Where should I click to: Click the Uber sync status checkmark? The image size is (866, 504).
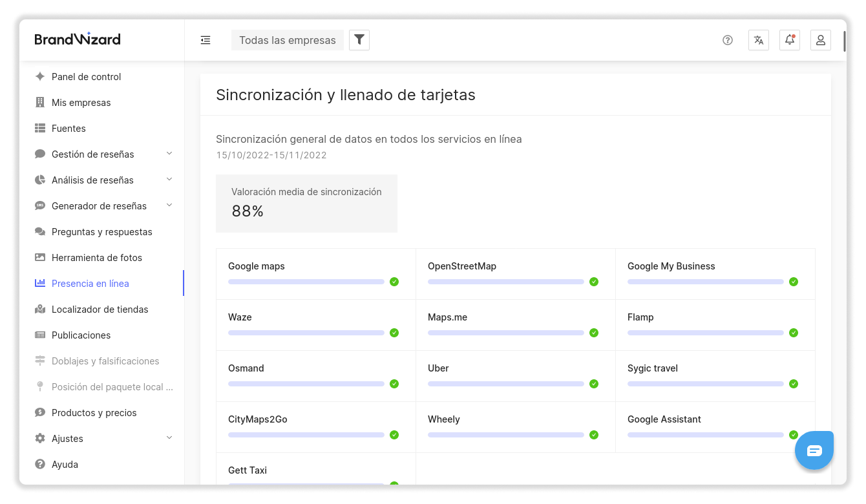pyautogui.click(x=594, y=384)
